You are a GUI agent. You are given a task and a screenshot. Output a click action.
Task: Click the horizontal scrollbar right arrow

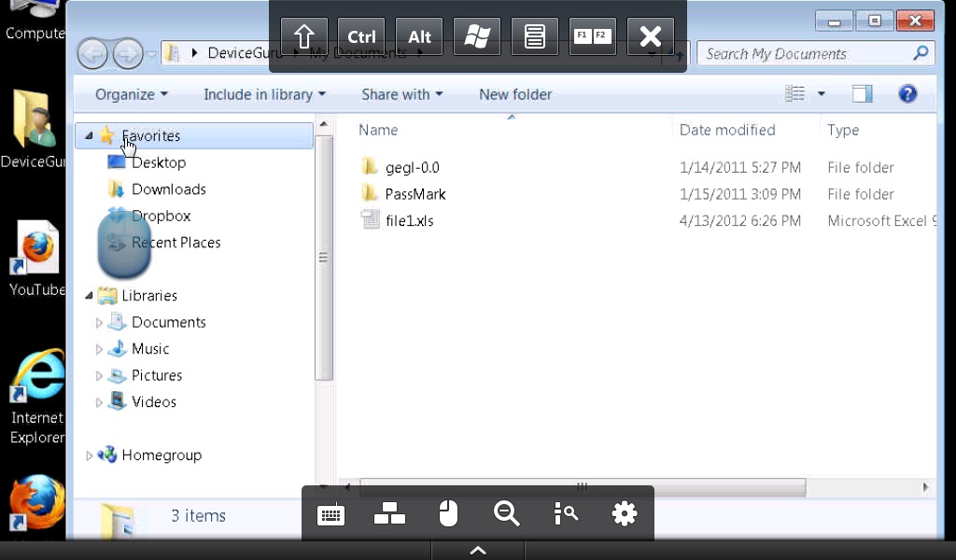click(x=925, y=487)
